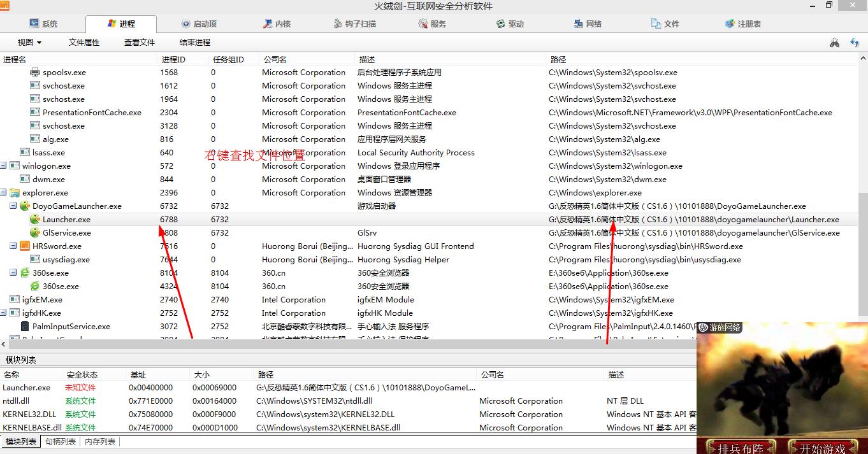Sort by the 进程名 column header
This screenshot has width=868, height=454.
(78, 59)
